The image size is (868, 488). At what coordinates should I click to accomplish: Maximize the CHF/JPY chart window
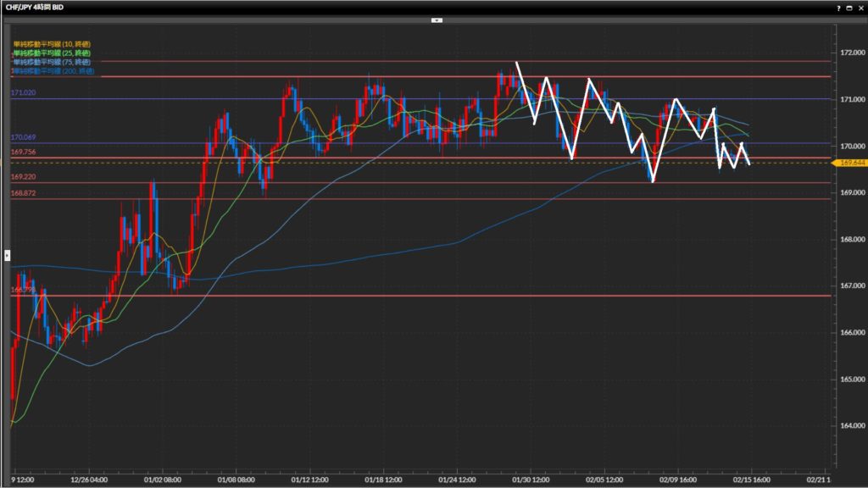(x=849, y=7)
